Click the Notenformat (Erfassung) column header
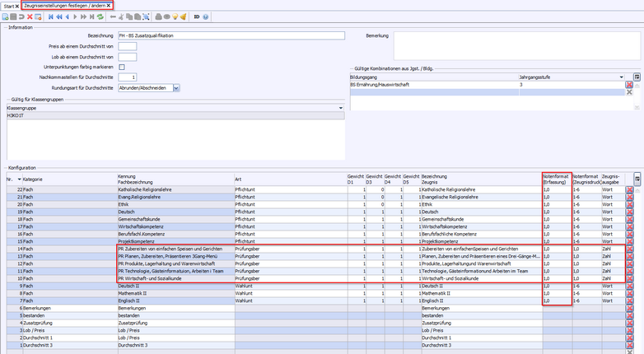 [556, 179]
